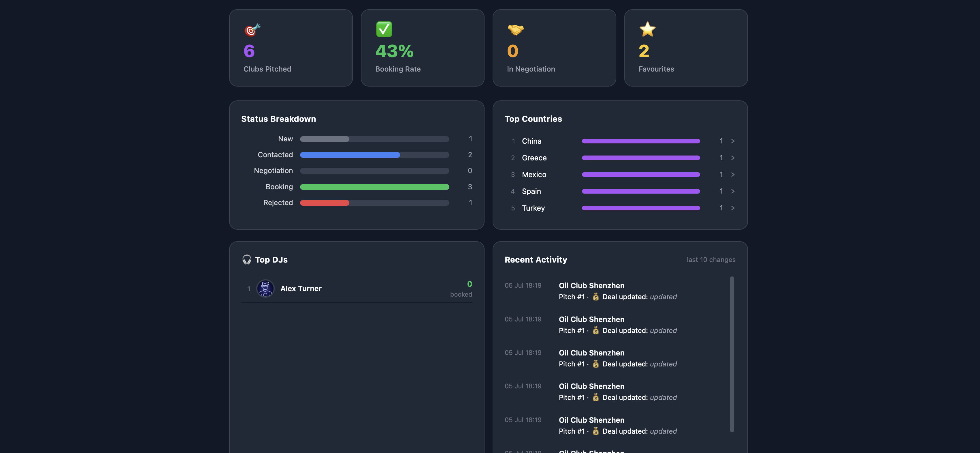Screen dimensions: 980x453
Task: Click the Recent Activity scrollbar
Action: 732,354
